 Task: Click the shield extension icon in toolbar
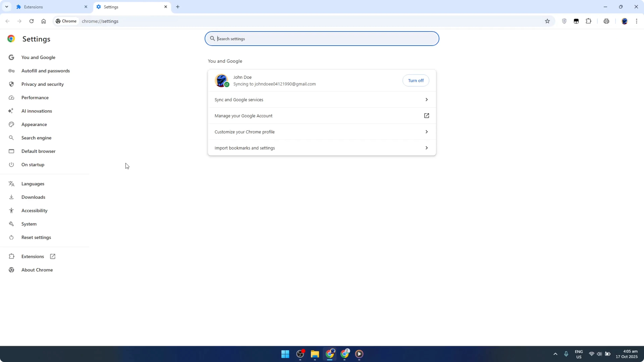(x=564, y=21)
